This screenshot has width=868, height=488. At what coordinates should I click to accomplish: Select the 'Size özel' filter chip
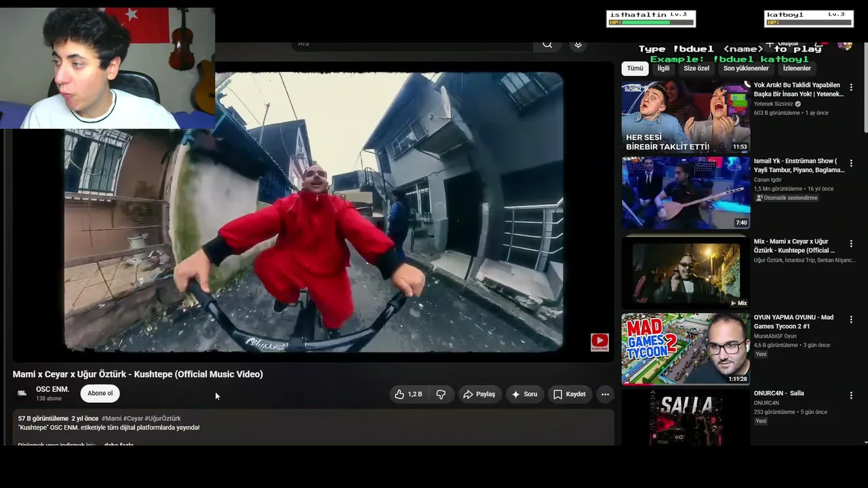coord(696,68)
